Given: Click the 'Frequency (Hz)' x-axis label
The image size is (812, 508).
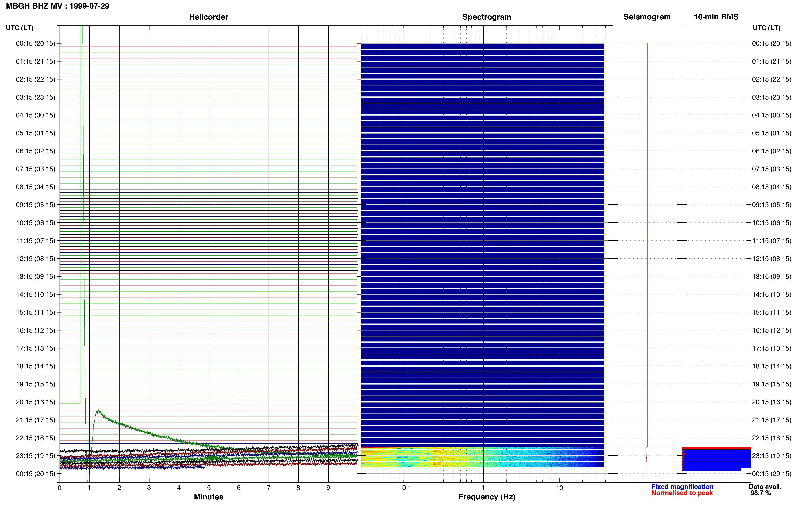Looking at the screenshot, I should [x=487, y=497].
